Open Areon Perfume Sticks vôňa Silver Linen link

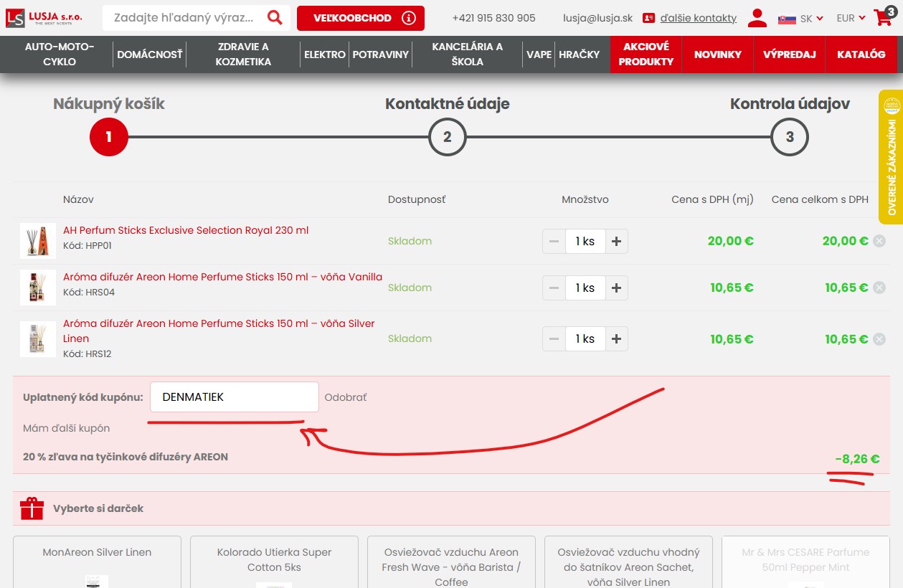219,331
